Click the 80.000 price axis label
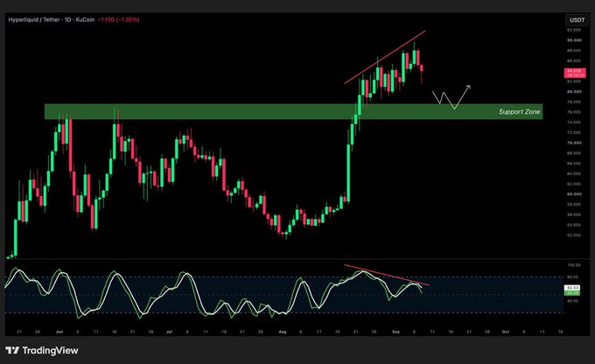595x364 pixels. pos(574,92)
